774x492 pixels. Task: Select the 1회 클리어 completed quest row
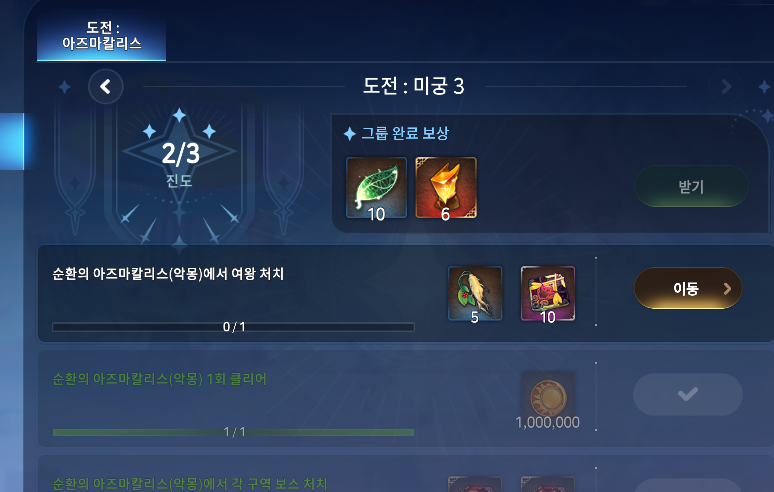point(406,398)
